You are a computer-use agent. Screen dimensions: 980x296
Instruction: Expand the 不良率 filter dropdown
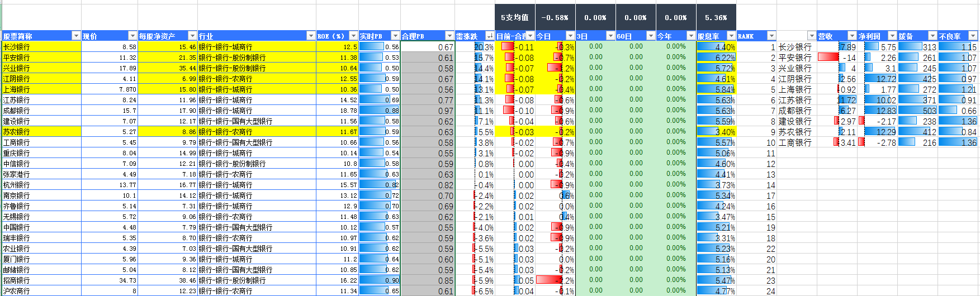tap(973, 36)
